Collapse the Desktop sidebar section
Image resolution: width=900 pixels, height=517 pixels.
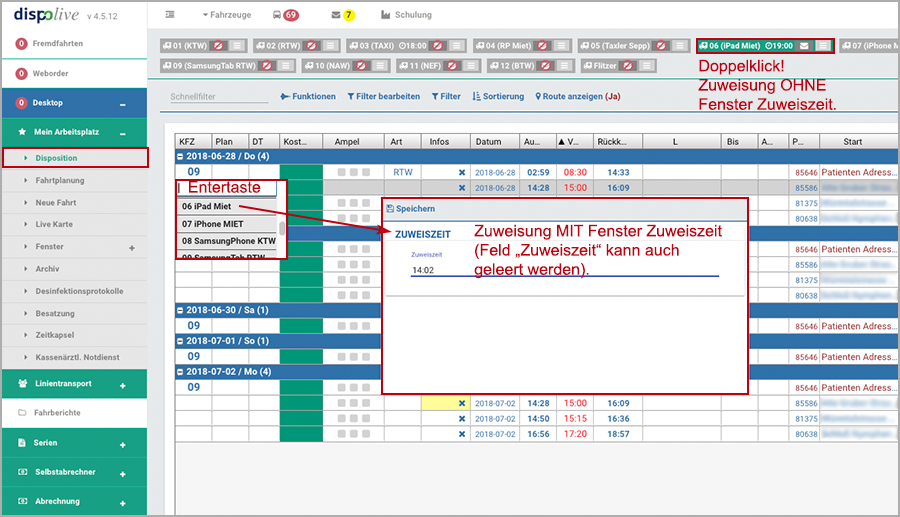point(123,103)
